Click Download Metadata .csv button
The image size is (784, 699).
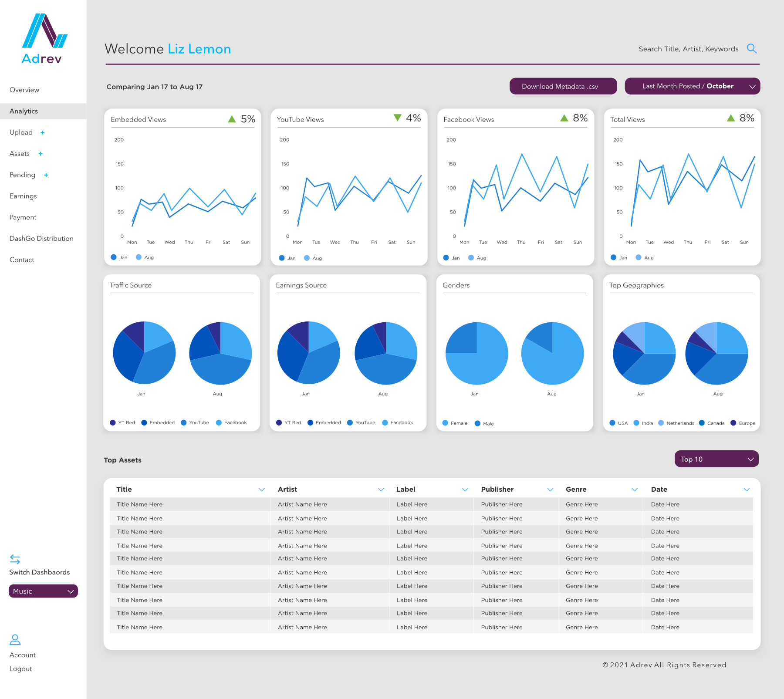tap(563, 86)
